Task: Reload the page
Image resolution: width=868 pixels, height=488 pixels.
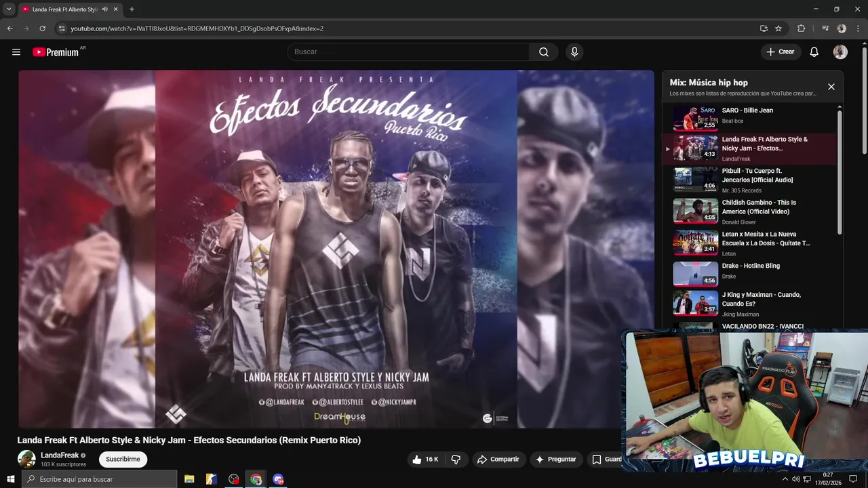Action: click(x=42, y=28)
